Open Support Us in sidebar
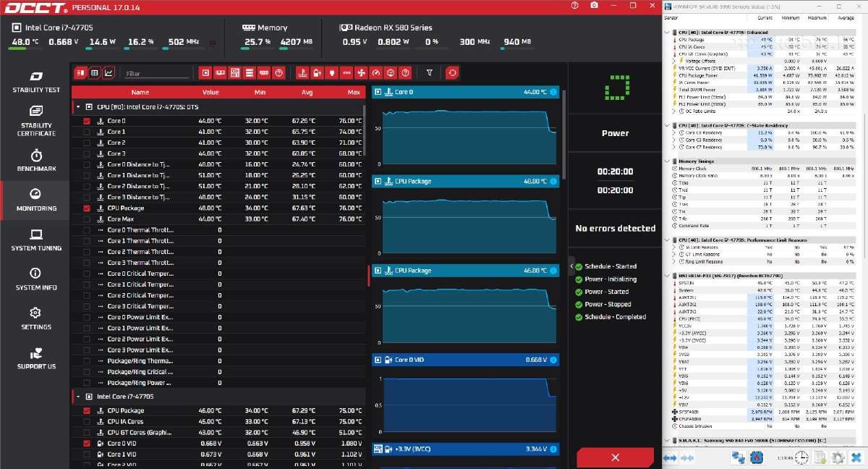Viewport: 868px width, 469px height. point(36,358)
